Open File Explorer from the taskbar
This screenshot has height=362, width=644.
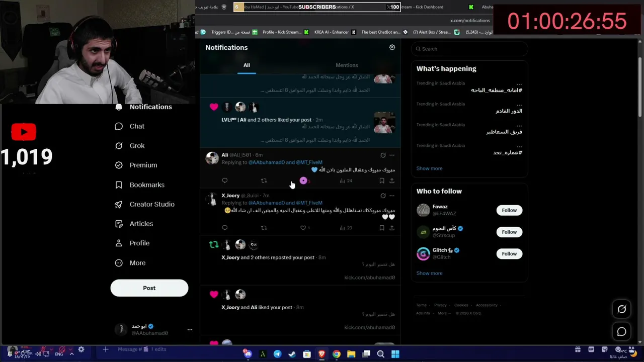point(351,354)
